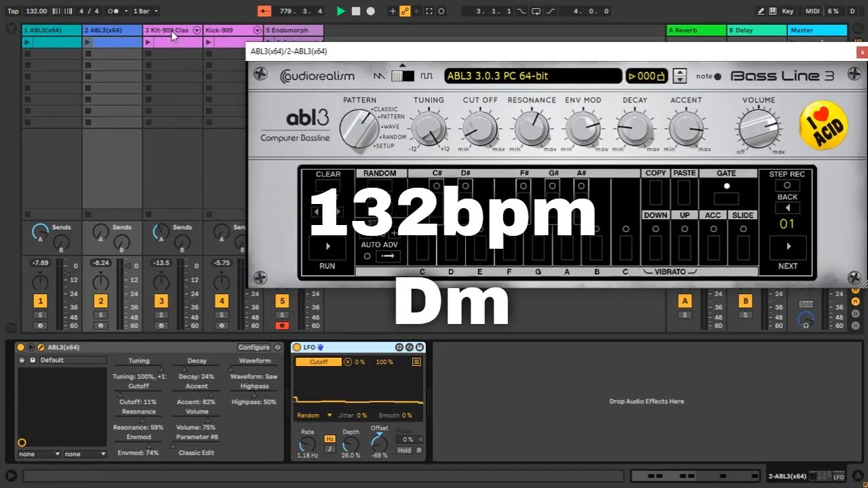This screenshot has width=868, height=488.
Task: Select the B Delay return track
Action: coord(756,30)
